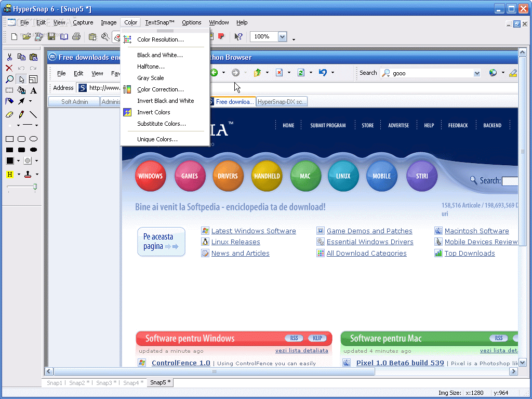
Task: Click the Top Downloads link
Action: (x=470, y=254)
